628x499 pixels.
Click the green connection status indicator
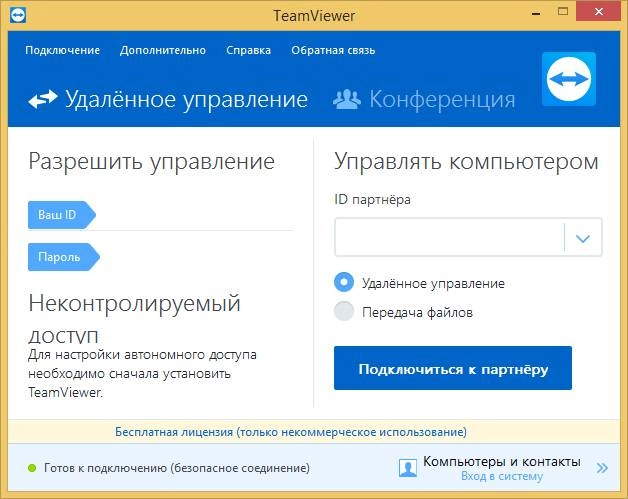[32, 468]
